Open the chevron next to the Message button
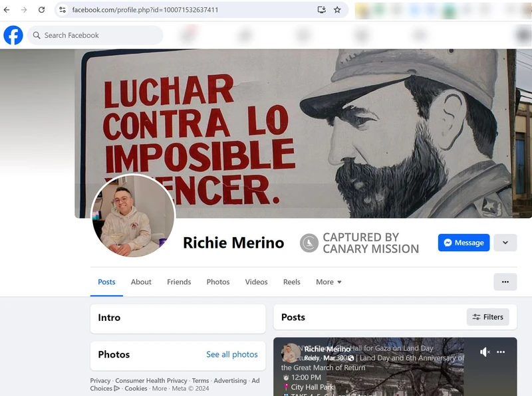 [505, 243]
